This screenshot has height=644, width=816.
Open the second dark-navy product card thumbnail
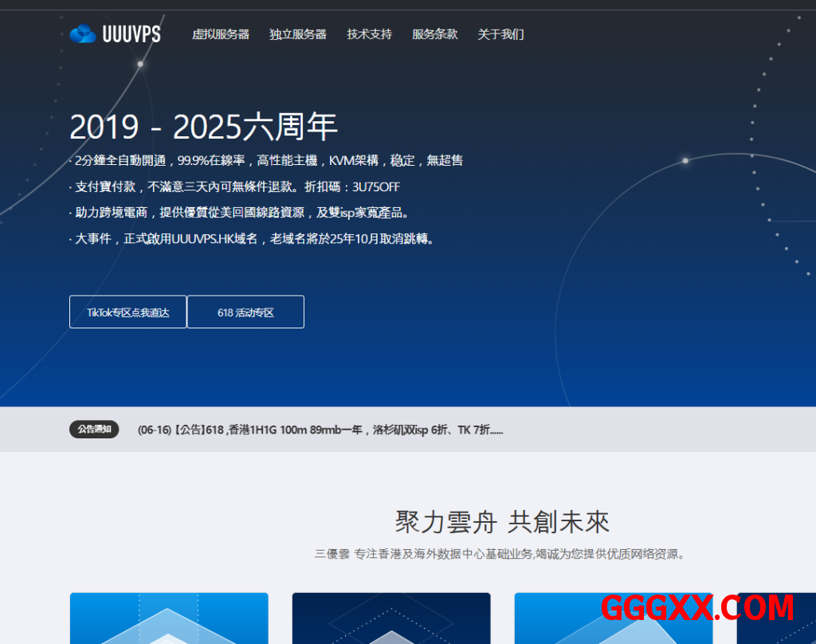391,618
